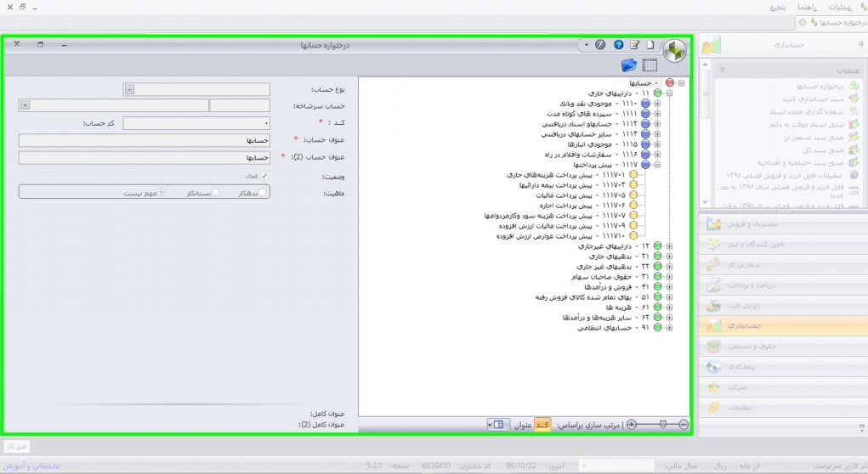
Task: Expand the ۴۱ فروش و درآمدها node
Action: [669, 286]
